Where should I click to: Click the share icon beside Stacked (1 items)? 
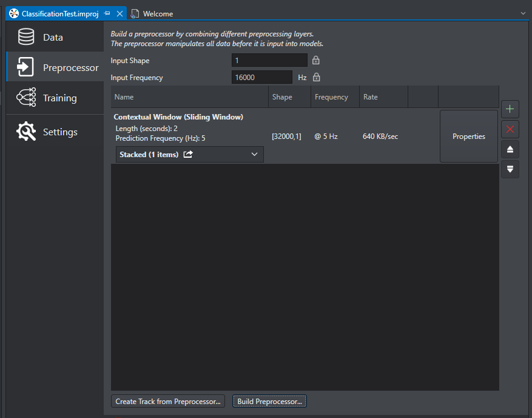(x=188, y=155)
